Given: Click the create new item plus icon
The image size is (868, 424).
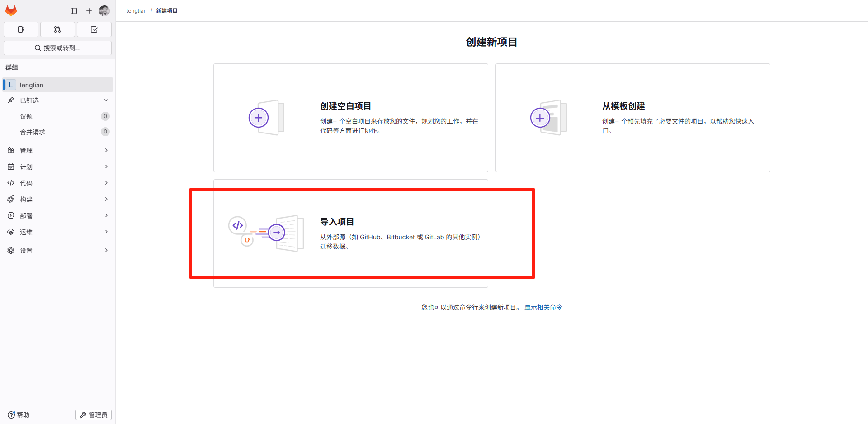Looking at the screenshot, I should point(89,10).
